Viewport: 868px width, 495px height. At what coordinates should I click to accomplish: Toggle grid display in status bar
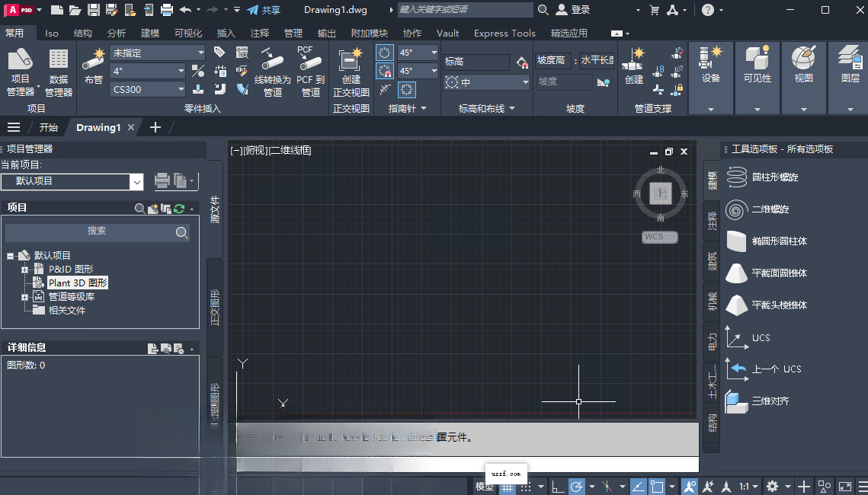click(507, 487)
